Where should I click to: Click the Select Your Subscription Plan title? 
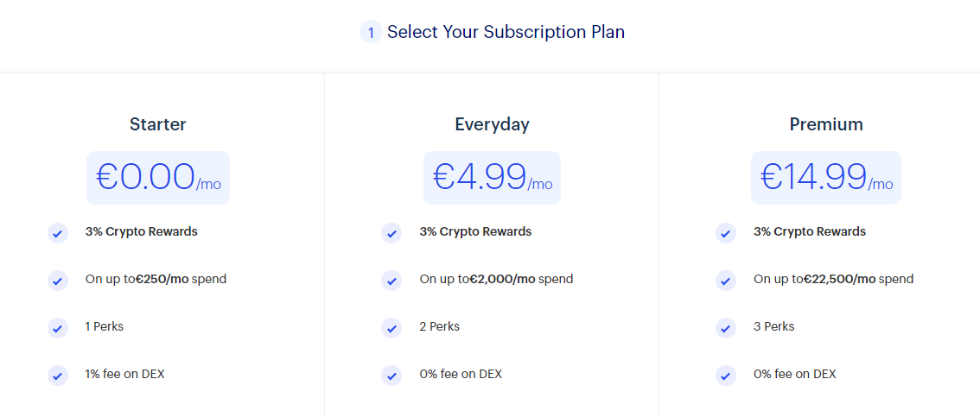pos(506,32)
